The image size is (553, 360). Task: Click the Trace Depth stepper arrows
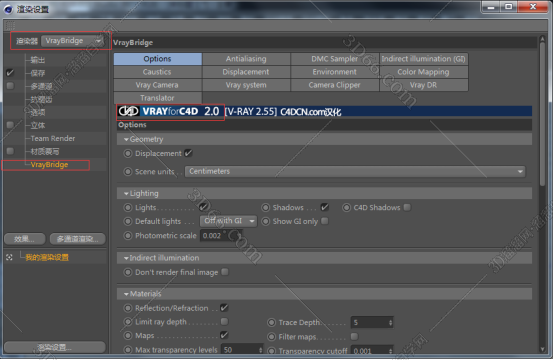(390, 323)
